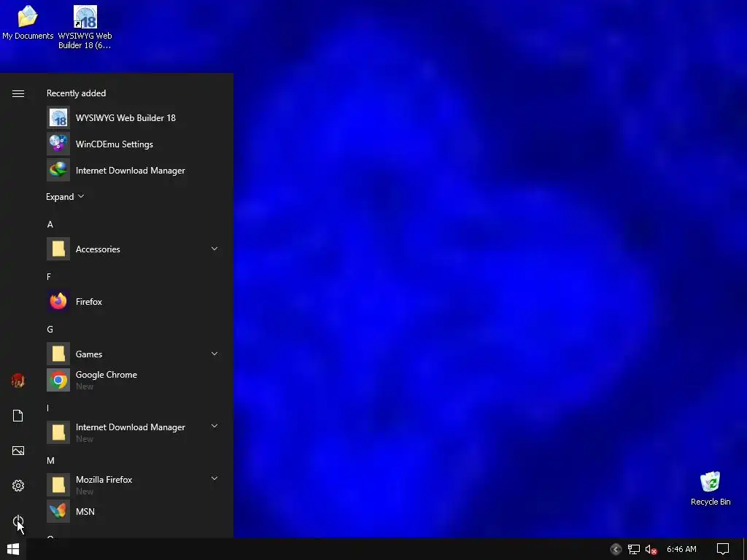Click the Mozilla Firefox folder label
Image resolution: width=747 pixels, height=560 pixels.
coord(104,480)
